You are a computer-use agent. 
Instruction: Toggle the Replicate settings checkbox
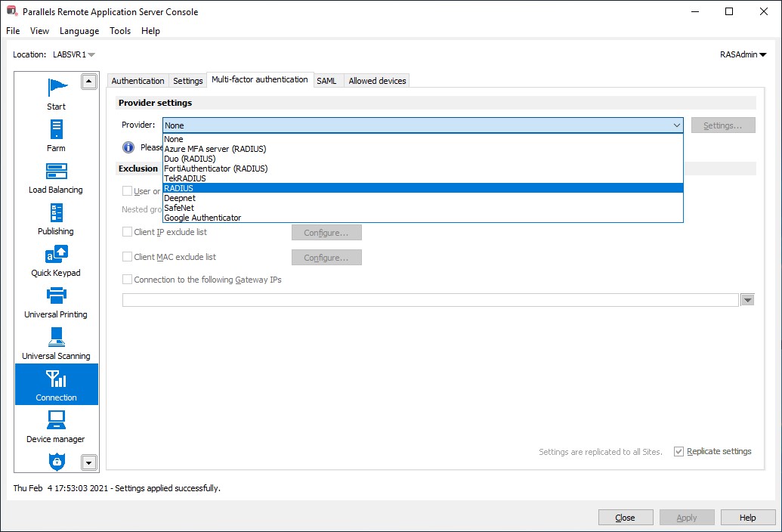pos(678,451)
